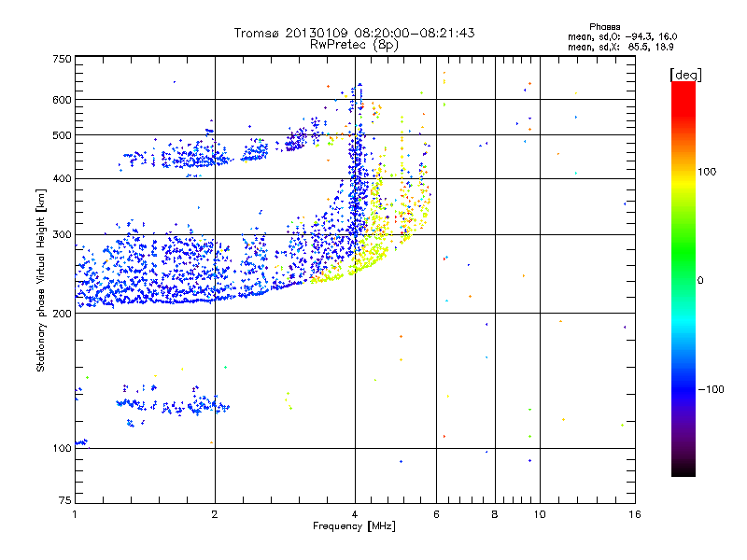Click the colorbar tick label "-100"
This screenshot has height=560, width=747.
[711, 389]
